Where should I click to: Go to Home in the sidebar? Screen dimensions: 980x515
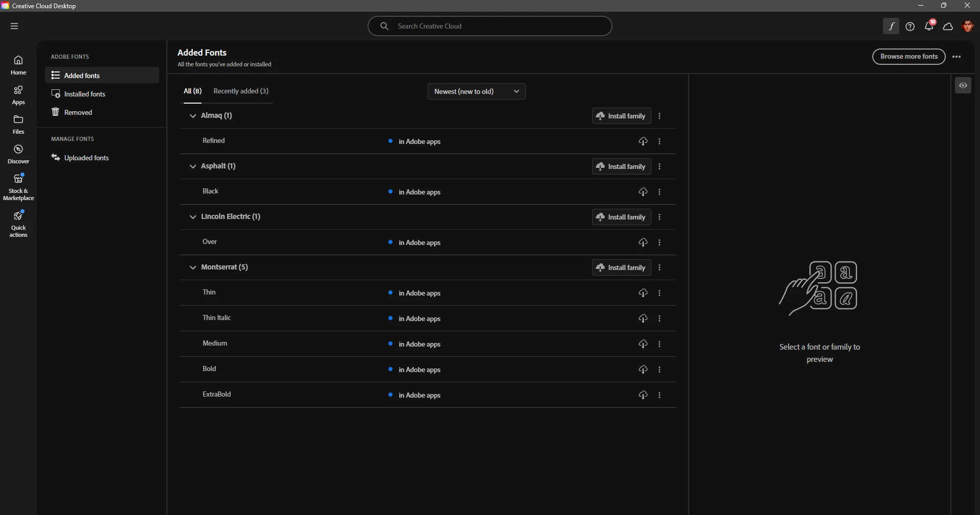pos(18,65)
